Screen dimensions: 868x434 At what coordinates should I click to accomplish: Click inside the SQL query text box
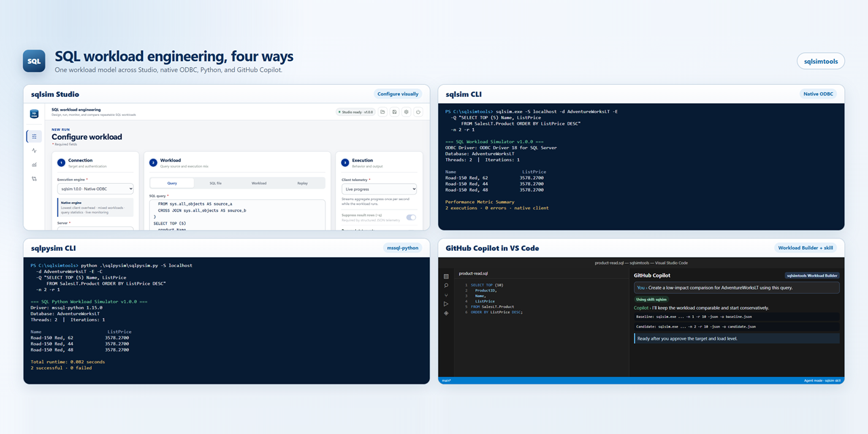pyautogui.click(x=237, y=216)
